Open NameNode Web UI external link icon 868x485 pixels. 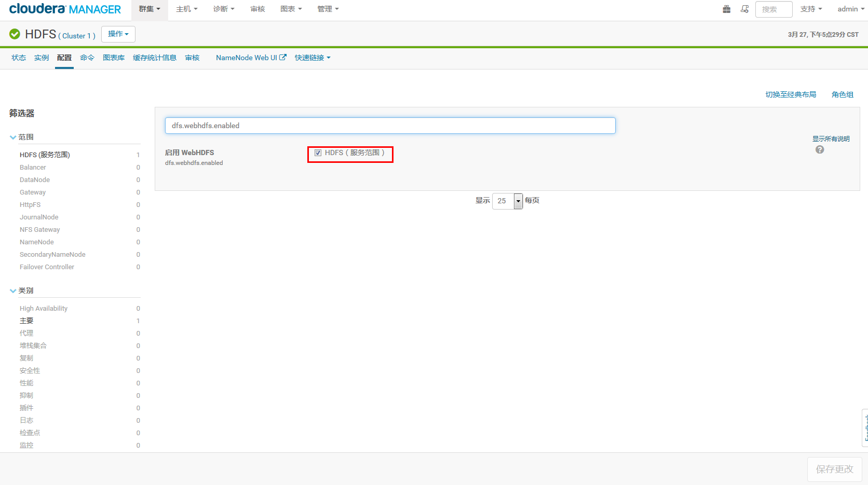coord(282,57)
